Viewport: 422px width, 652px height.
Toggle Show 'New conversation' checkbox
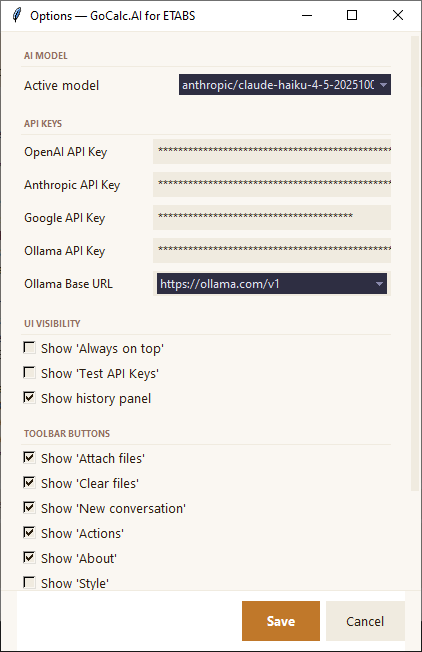[x=30, y=508]
